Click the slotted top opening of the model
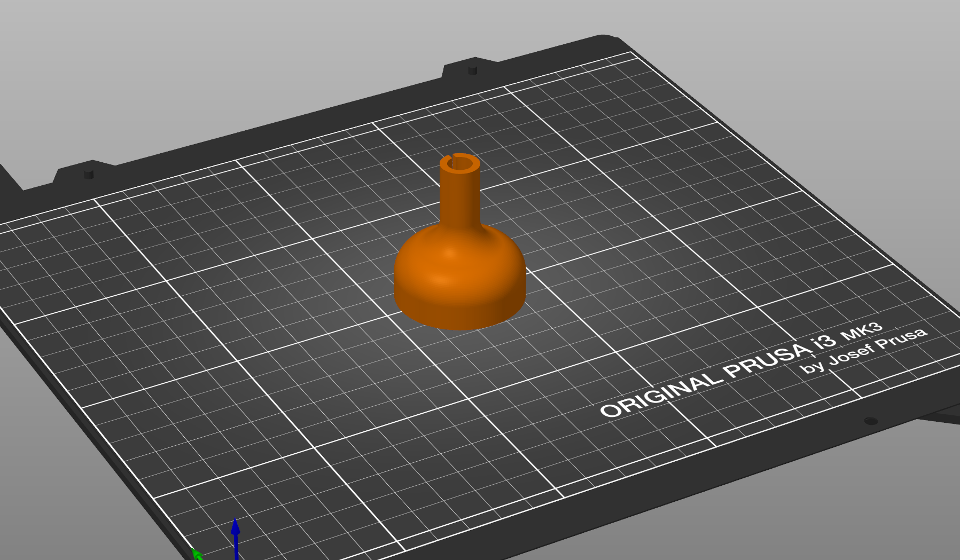This screenshot has height=560, width=960. (459, 163)
